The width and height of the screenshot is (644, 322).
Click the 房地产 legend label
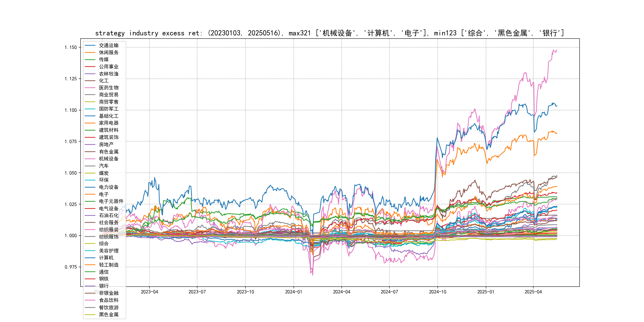point(106,145)
